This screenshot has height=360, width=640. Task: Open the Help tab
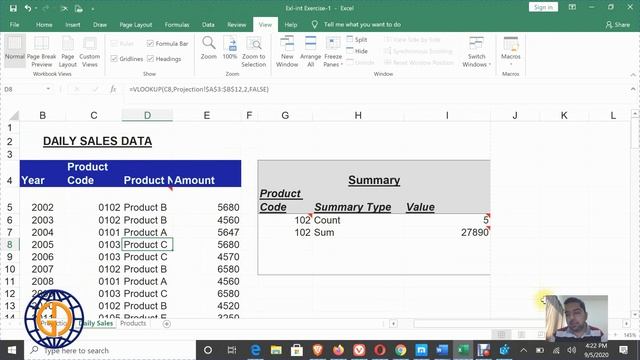[x=291, y=24]
